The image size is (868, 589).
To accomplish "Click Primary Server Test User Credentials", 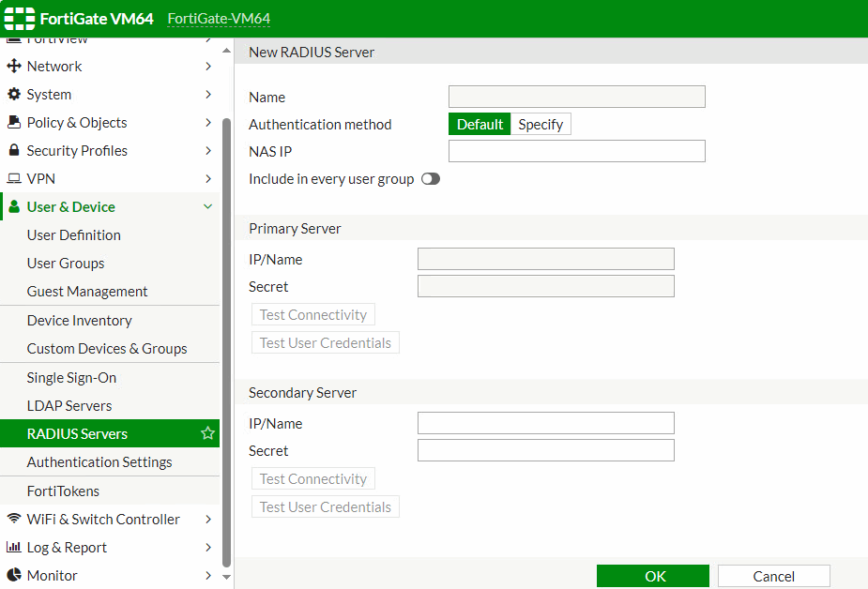I will [x=326, y=342].
